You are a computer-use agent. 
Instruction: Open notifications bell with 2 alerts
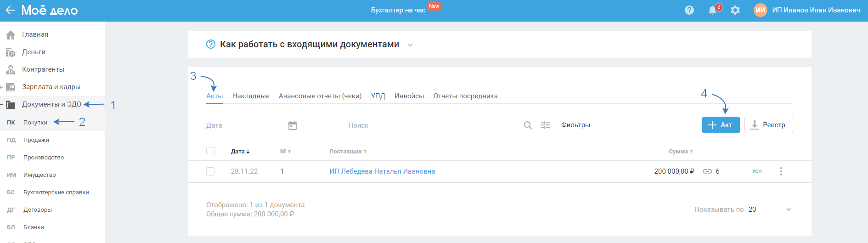(712, 10)
